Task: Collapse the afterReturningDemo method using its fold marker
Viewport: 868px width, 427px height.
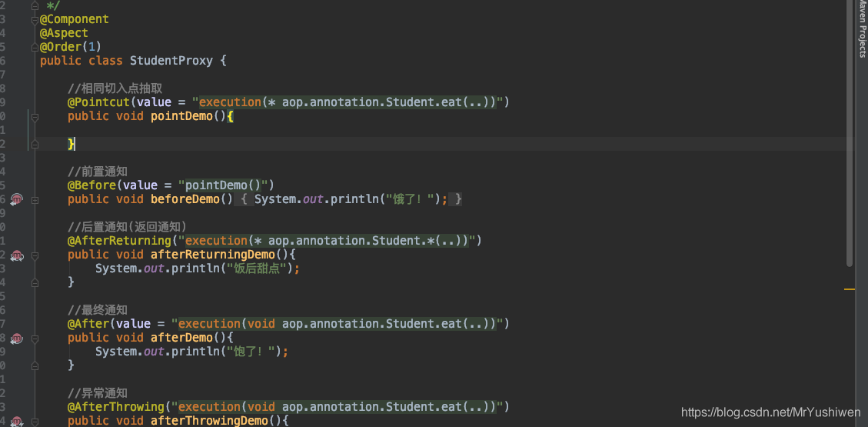Action: pos(35,255)
